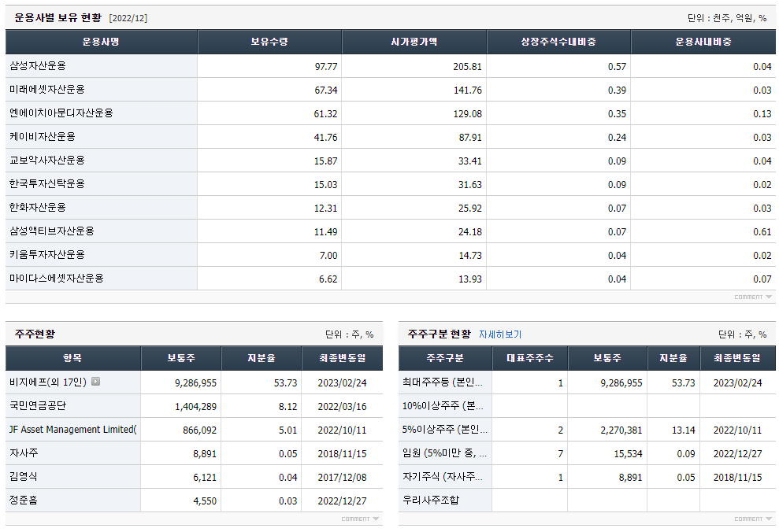Open 자세히보기 link beside 주주구분 현황
Image resolution: width=779 pixels, height=532 pixels.
point(500,334)
